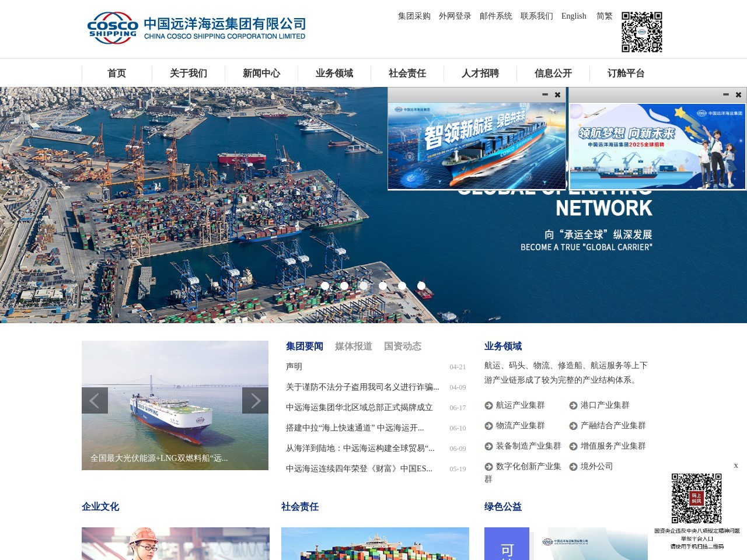
Task: Switch to the 媒体报道 news tab
Action: [x=354, y=346]
